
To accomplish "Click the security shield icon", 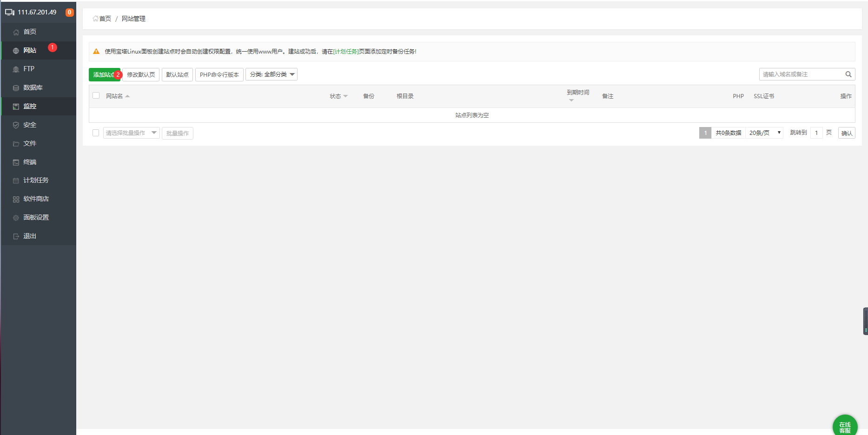I will click(x=16, y=125).
